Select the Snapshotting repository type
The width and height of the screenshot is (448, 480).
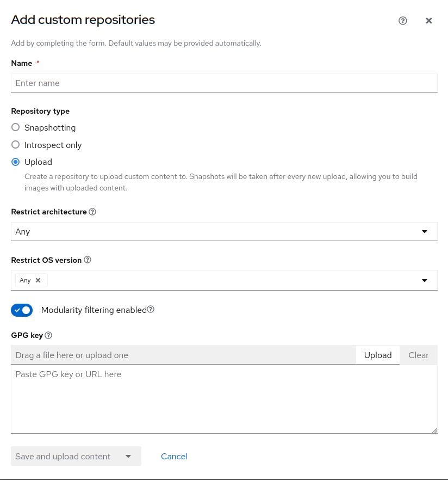coord(16,127)
